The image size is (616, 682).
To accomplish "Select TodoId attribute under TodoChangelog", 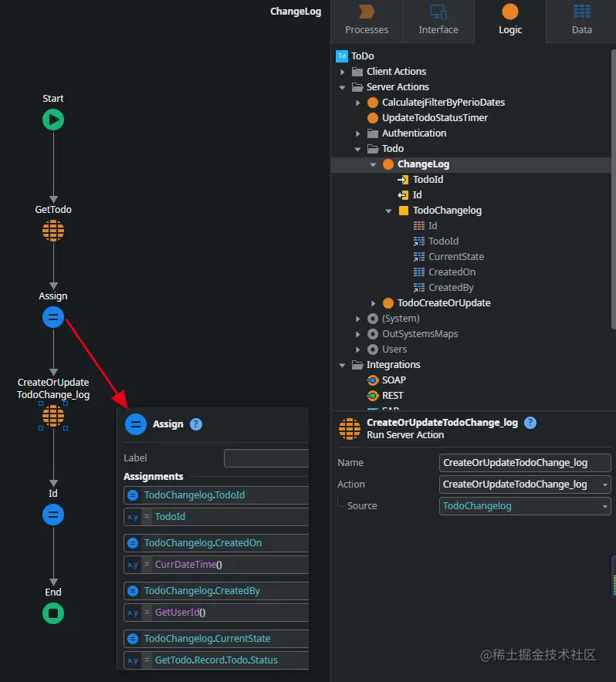I will [443, 241].
